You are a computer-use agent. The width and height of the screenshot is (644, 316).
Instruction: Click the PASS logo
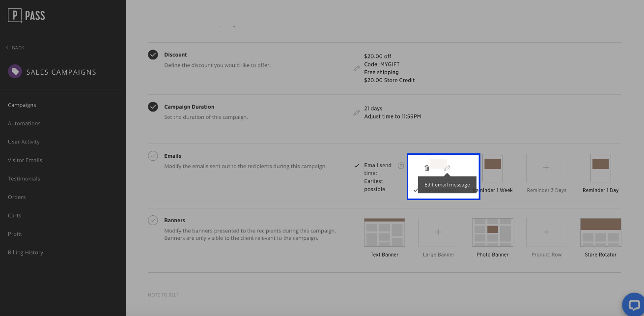coord(27,16)
